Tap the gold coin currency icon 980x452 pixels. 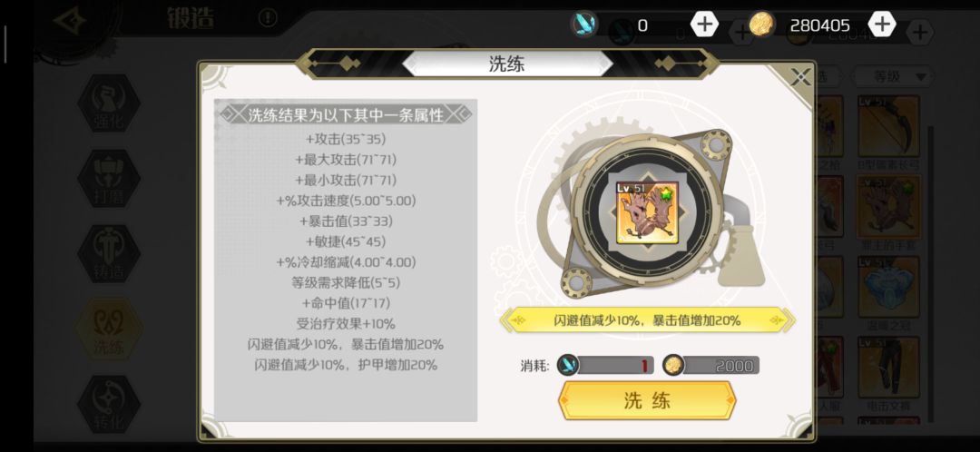pos(762,25)
